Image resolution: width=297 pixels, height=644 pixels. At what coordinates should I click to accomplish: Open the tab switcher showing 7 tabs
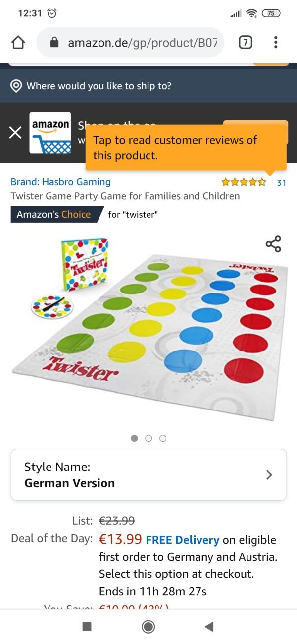244,43
